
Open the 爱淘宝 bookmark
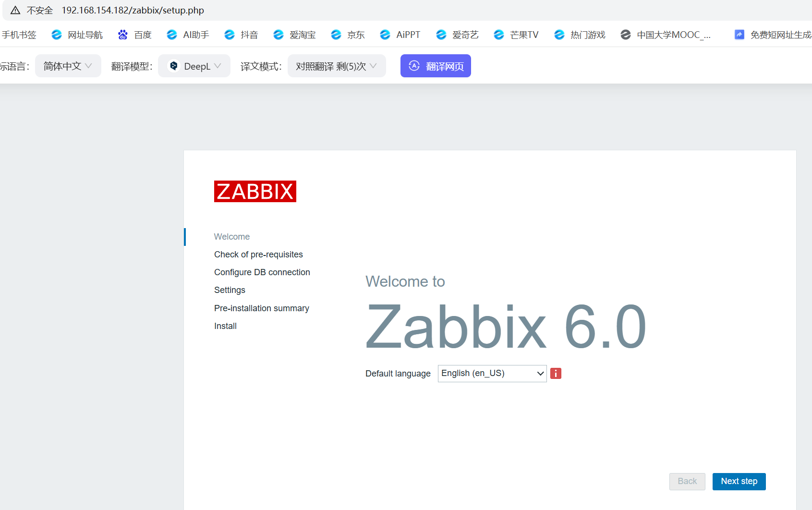303,35
